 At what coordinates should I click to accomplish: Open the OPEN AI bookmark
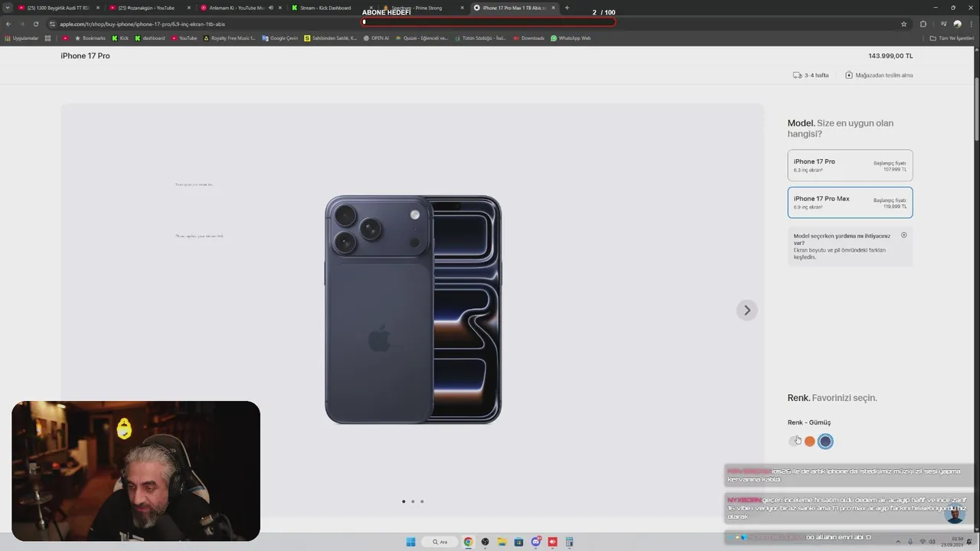tap(376, 38)
